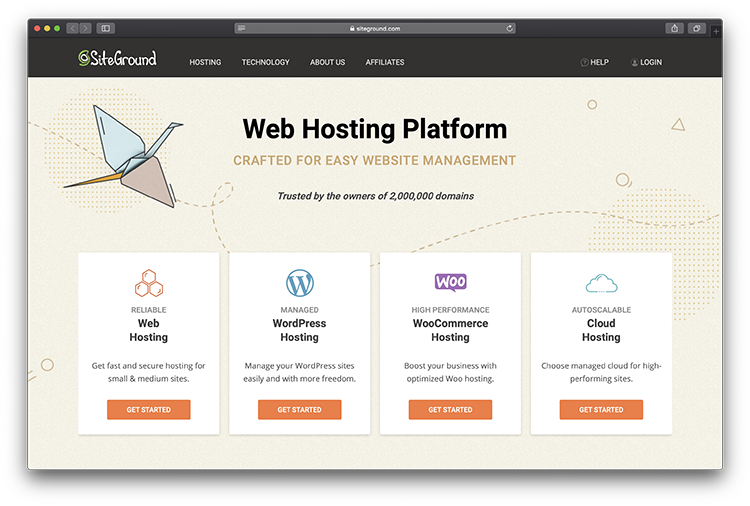This screenshot has height=506, width=750.
Task: Click 'Boost your business with' description
Action: tap(451, 372)
